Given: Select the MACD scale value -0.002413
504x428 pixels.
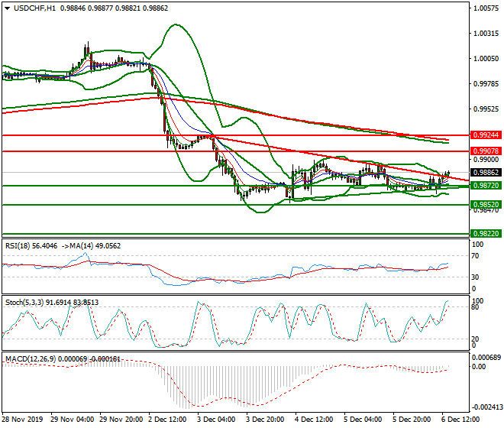Looking at the screenshot, I should pos(486,407).
